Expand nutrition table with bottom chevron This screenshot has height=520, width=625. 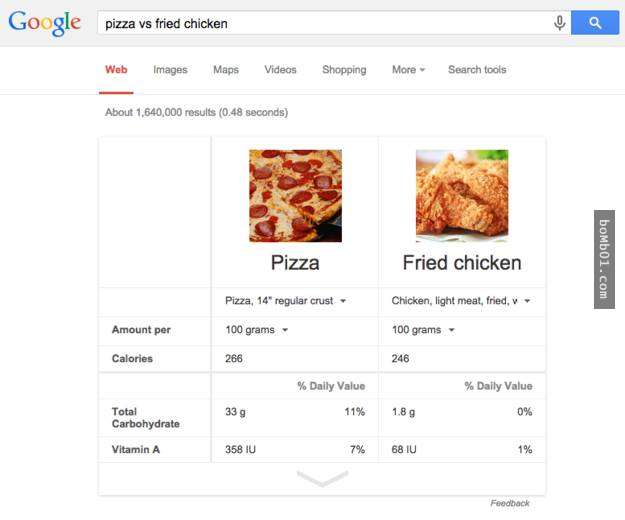tap(322, 478)
